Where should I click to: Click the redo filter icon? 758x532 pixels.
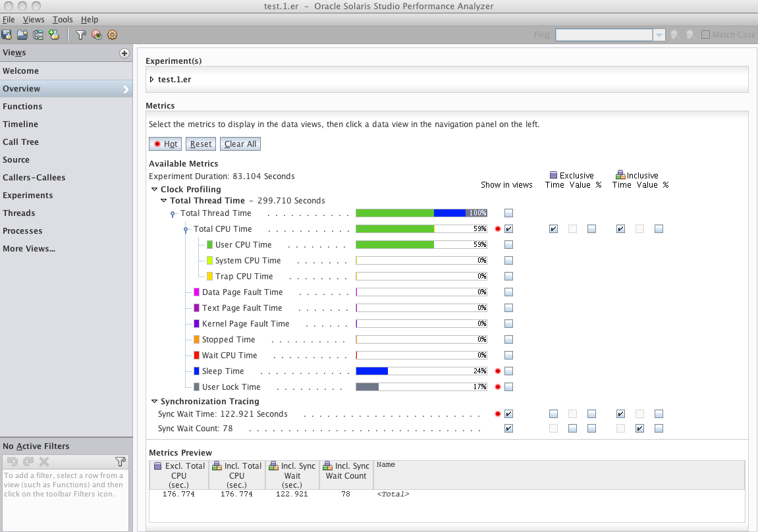pos(28,462)
